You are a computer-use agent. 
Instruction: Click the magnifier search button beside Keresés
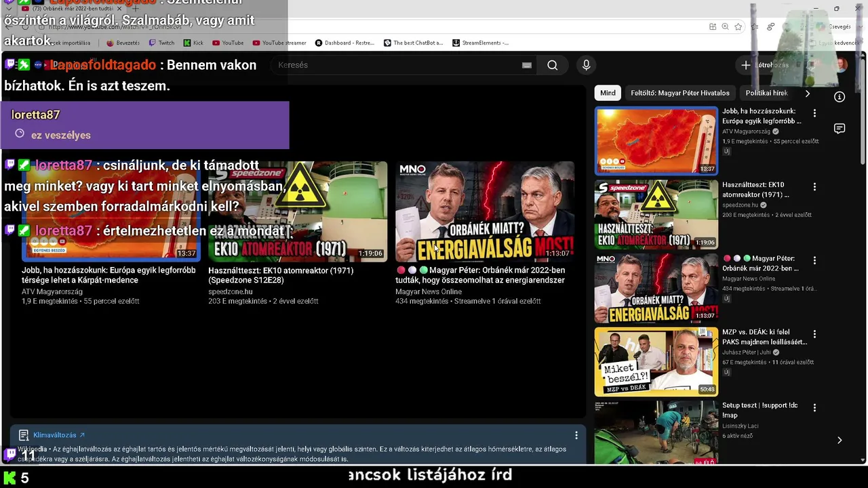point(553,65)
